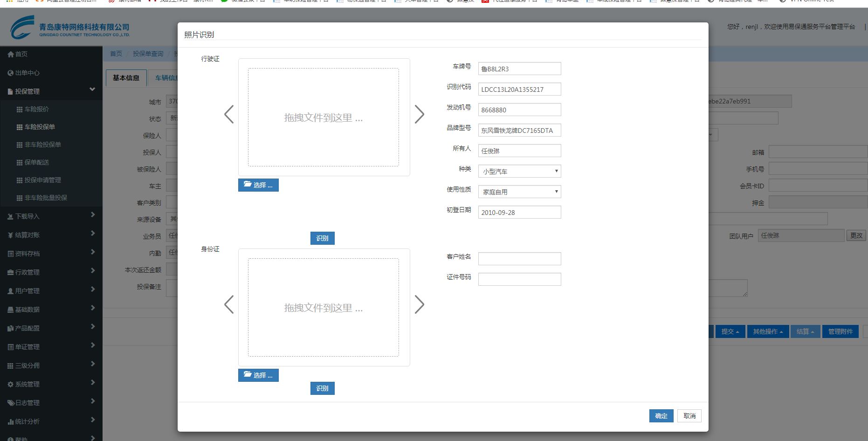Screen dimensions: 868x441
Task: Show next driving license photo
Action: 420,114
